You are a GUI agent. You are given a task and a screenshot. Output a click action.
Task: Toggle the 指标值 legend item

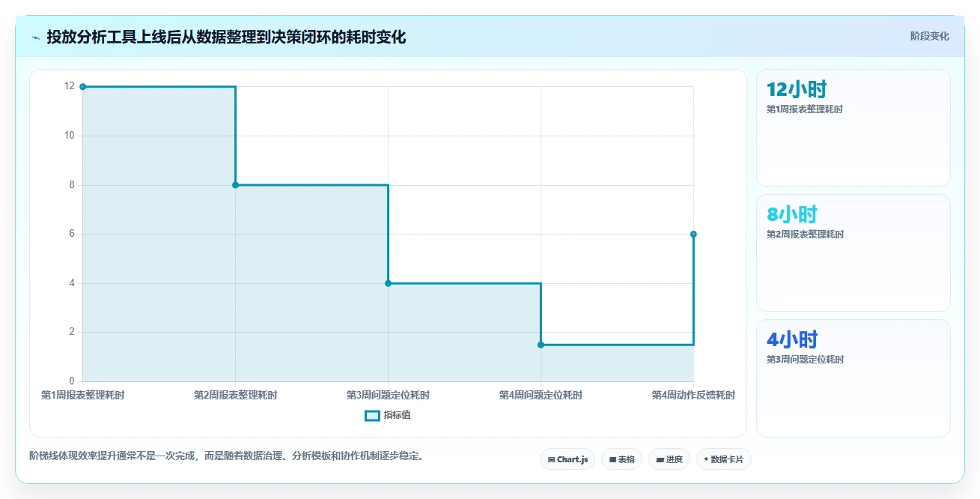click(x=387, y=415)
